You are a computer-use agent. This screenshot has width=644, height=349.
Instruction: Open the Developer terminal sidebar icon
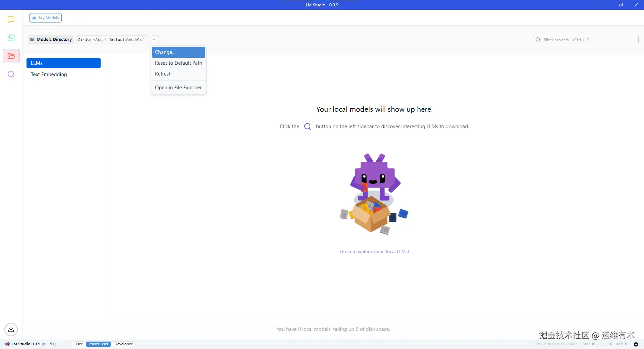pyautogui.click(x=11, y=38)
